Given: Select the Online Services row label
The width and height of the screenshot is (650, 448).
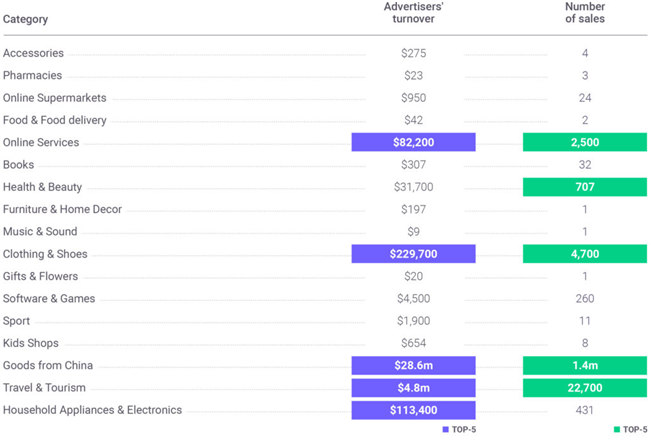Looking at the screenshot, I should click(41, 143).
